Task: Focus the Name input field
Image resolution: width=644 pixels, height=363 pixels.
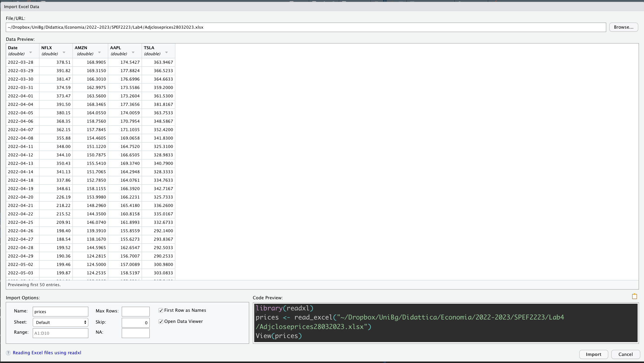Action: tap(60, 312)
